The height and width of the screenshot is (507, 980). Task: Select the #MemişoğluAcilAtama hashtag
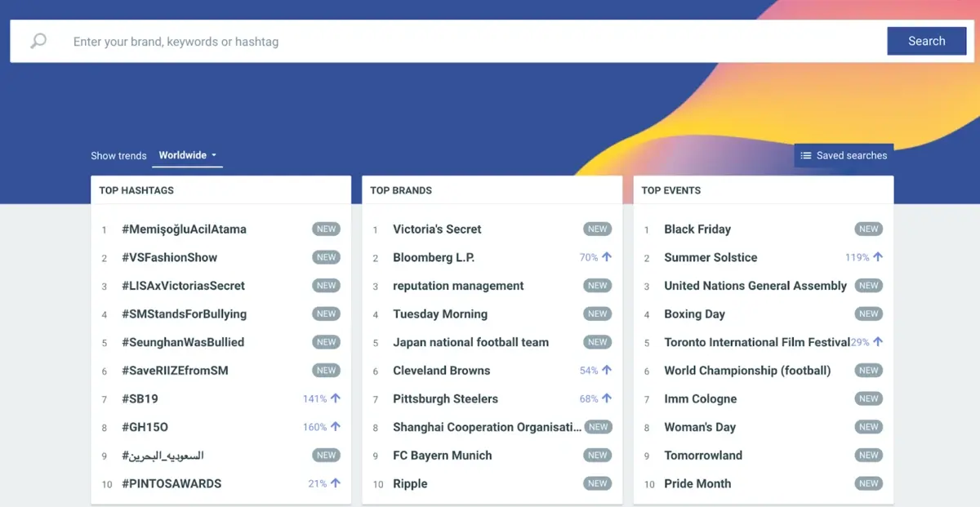click(x=184, y=229)
